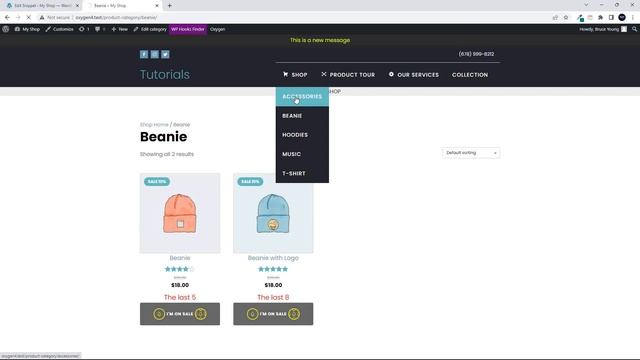Select T-Shirt in the Shop submenu

(302, 173)
